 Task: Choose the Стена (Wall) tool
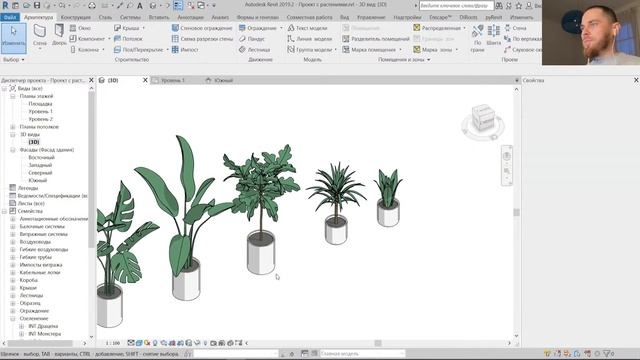(40, 37)
